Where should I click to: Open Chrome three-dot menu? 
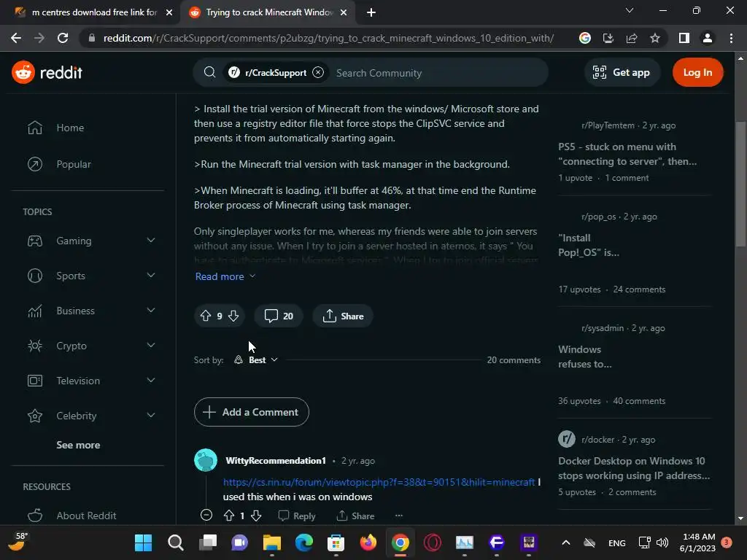(x=731, y=38)
